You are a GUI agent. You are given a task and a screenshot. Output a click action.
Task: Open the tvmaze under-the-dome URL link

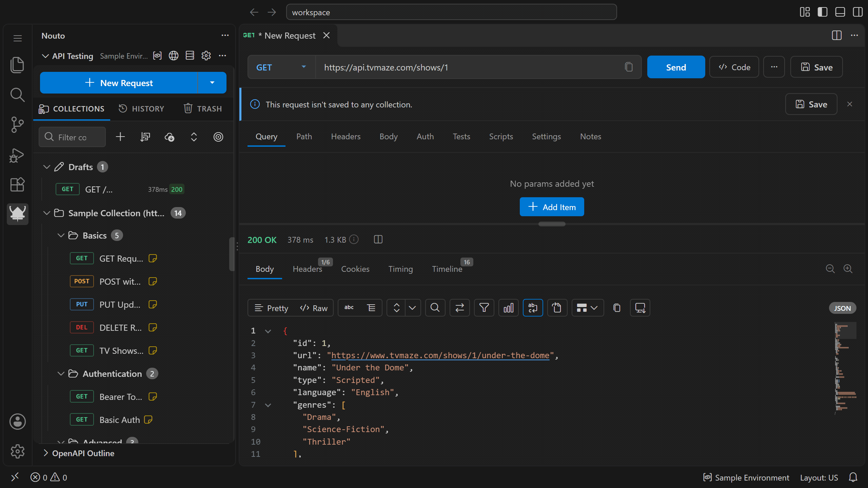(x=440, y=355)
